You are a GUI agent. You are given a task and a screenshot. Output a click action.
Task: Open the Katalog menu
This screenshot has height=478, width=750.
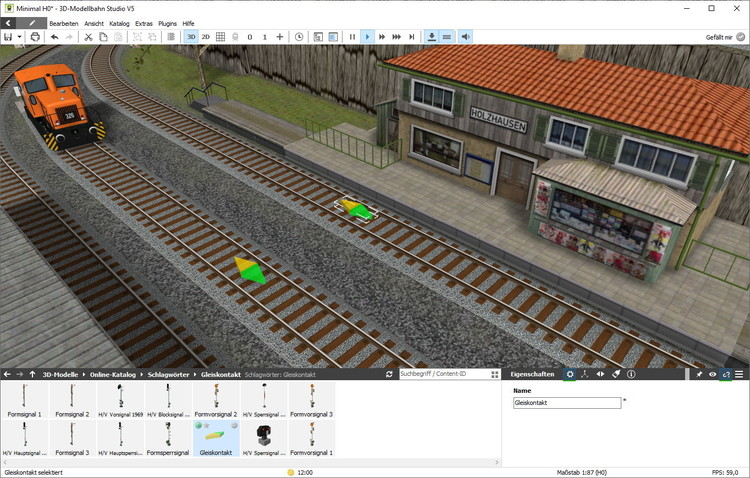pos(119,22)
